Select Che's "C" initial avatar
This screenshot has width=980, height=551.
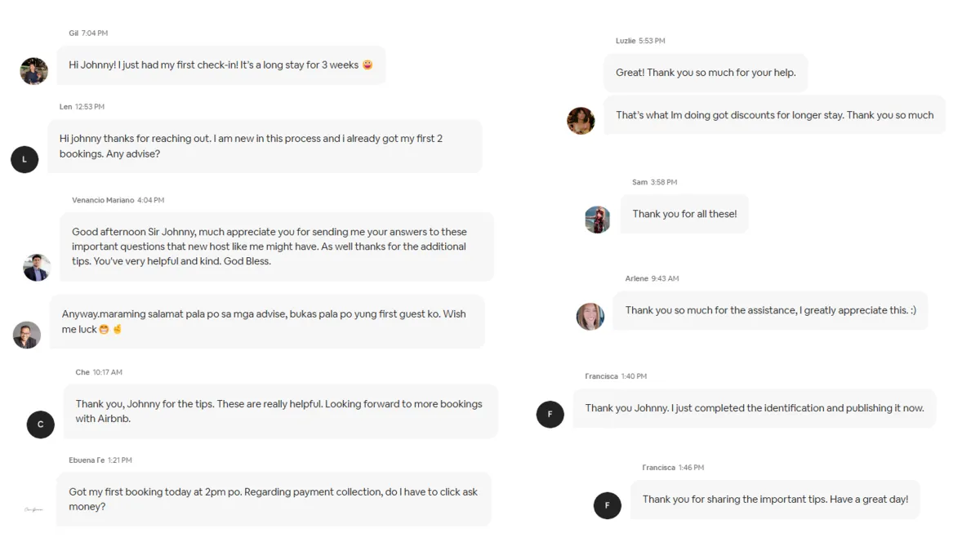pyautogui.click(x=41, y=424)
